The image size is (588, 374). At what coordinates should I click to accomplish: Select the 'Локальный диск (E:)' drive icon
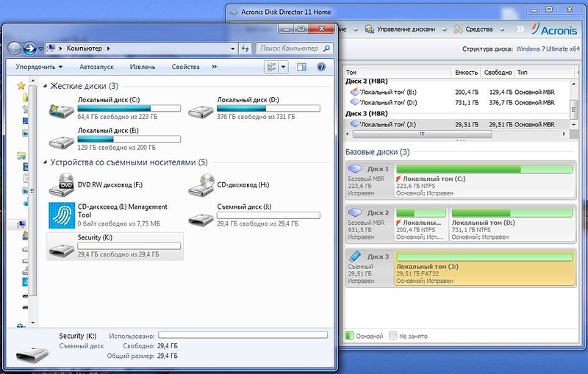[x=62, y=142]
